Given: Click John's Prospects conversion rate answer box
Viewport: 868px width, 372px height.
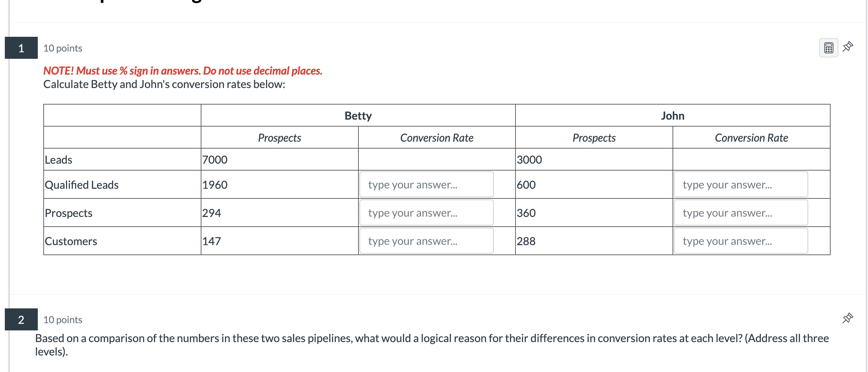Looking at the screenshot, I should pos(740,212).
